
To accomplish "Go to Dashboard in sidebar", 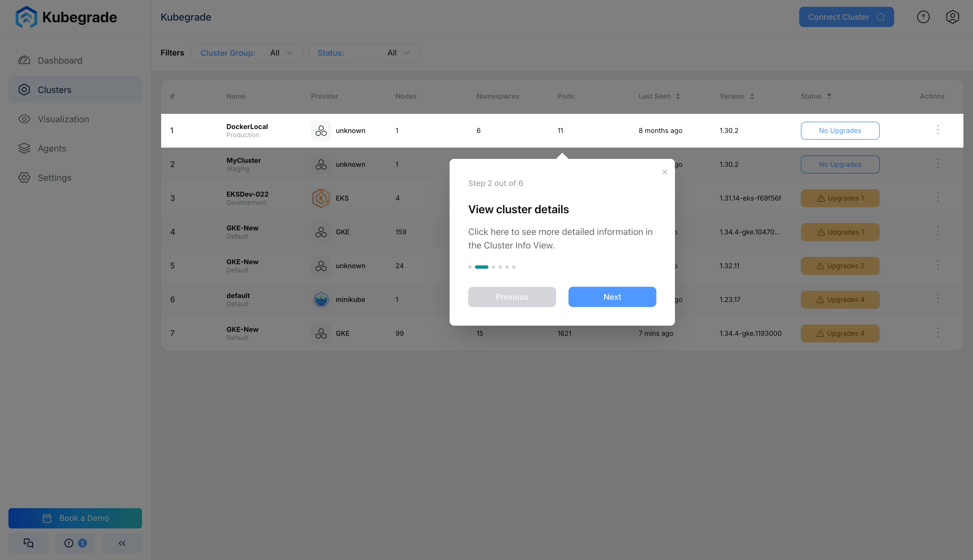I will (75, 60).
